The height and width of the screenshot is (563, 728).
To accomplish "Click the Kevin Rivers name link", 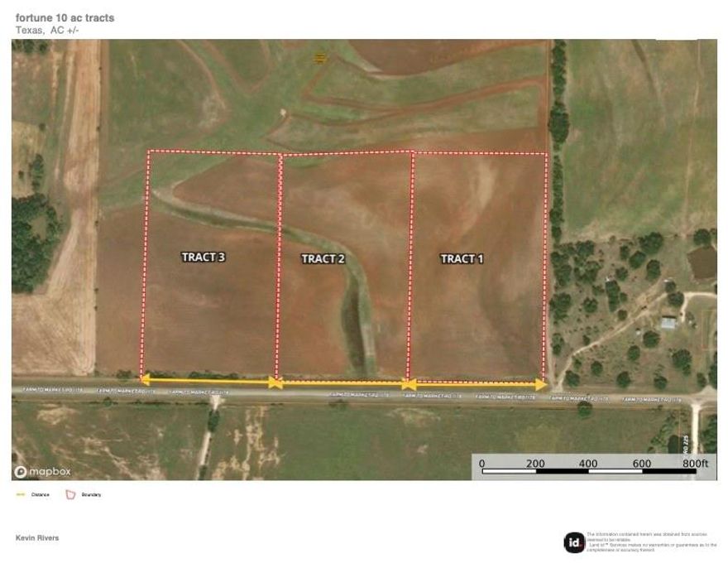I will pyautogui.click(x=37, y=537).
